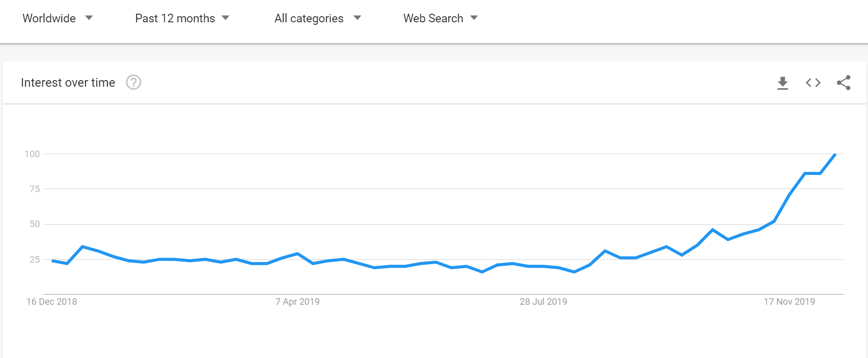Viewport: 868px width, 358px height.
Task: Click the 28 Jul 2019 axis label
Action: [543, 302]
